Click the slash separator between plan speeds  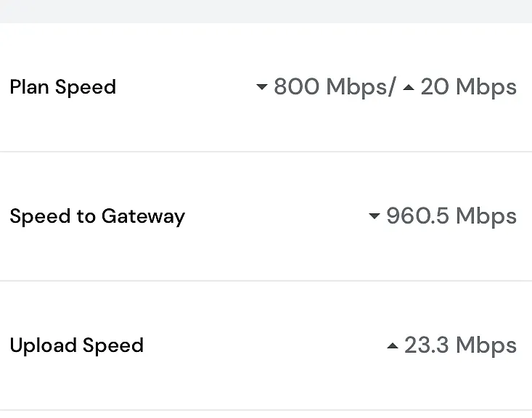click(393, 87)
